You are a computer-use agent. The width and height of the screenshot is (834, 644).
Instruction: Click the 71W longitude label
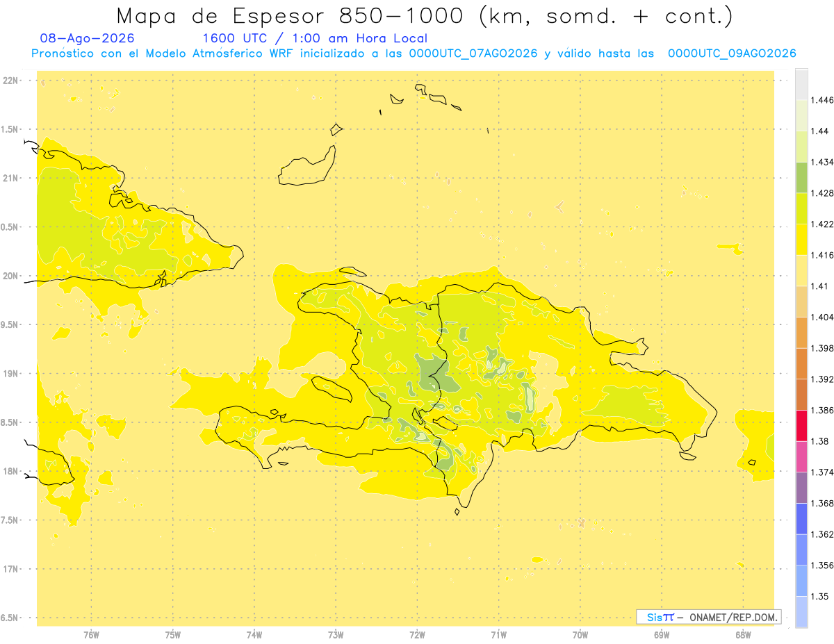pyautogui.click(x=498, y=635)
